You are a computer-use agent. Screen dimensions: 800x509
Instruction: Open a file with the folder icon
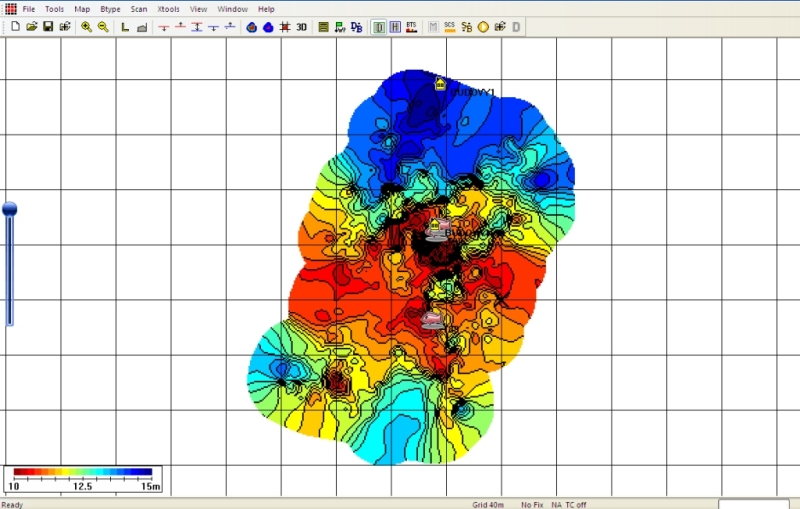pos(32,27)
